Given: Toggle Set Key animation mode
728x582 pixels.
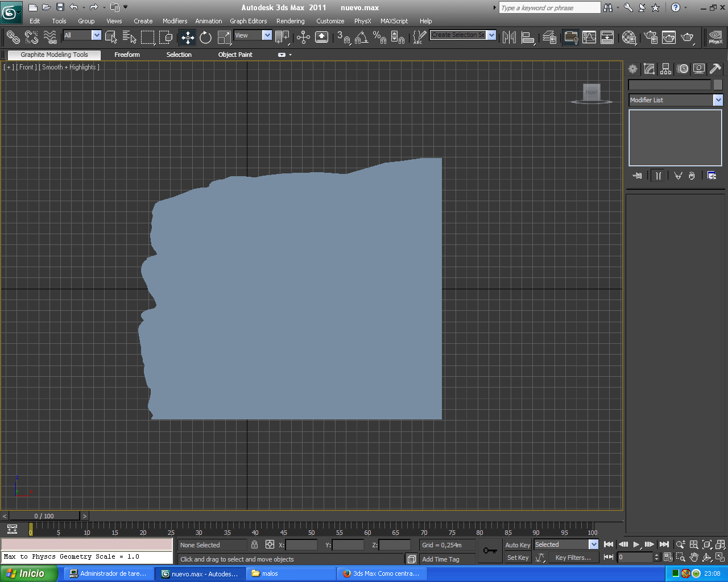Looking at the screenshot, I should [x=518, y=558].
